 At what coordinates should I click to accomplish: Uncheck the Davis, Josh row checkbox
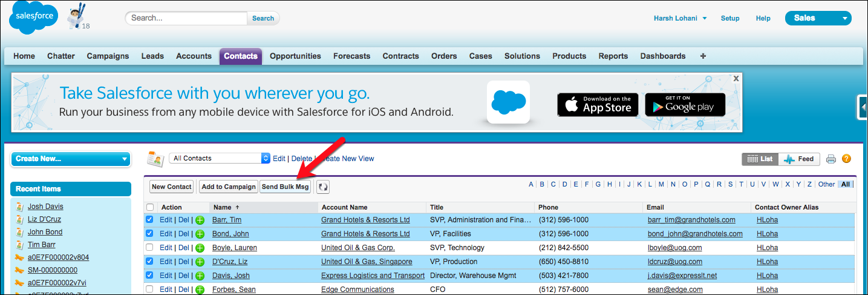(x=150, y=276)
